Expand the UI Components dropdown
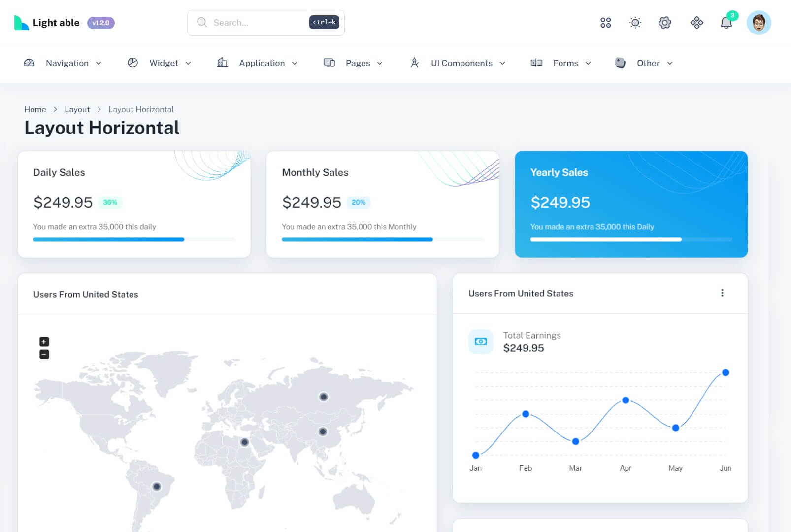 (x=458, y=63)
